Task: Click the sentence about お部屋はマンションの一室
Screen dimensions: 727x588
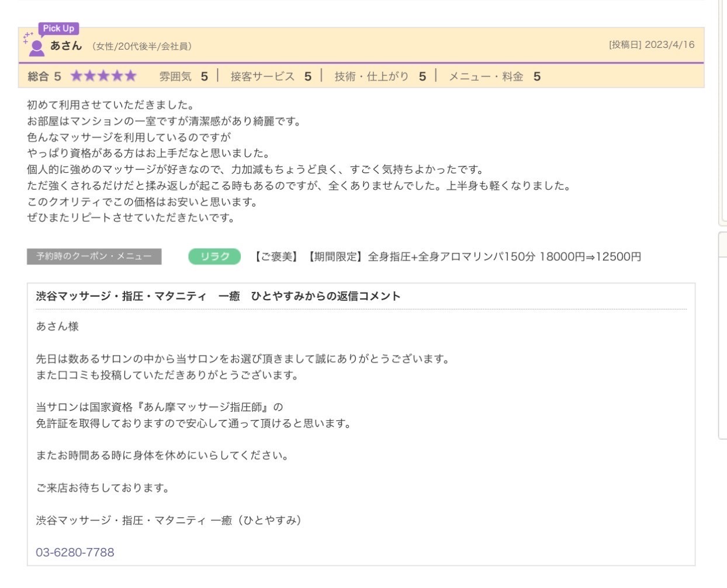Action: (x=164, y=121)
